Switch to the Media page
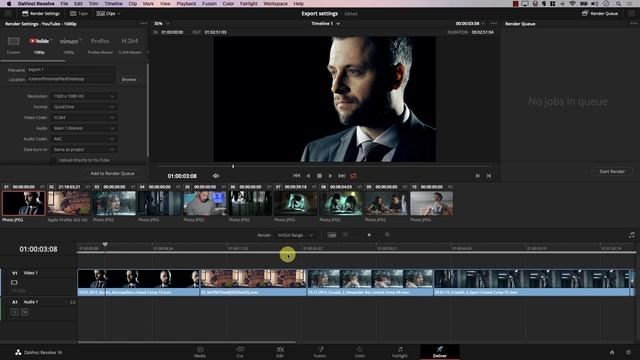640x360 pixels. 200,352
